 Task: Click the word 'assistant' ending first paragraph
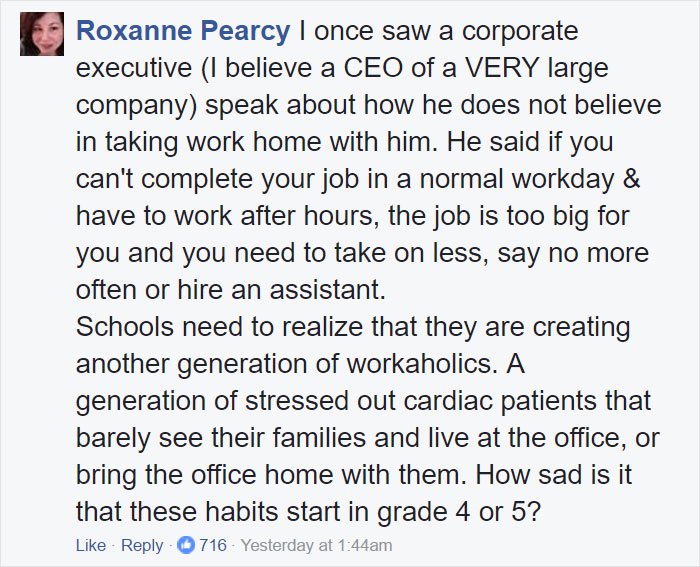(327, 290)
